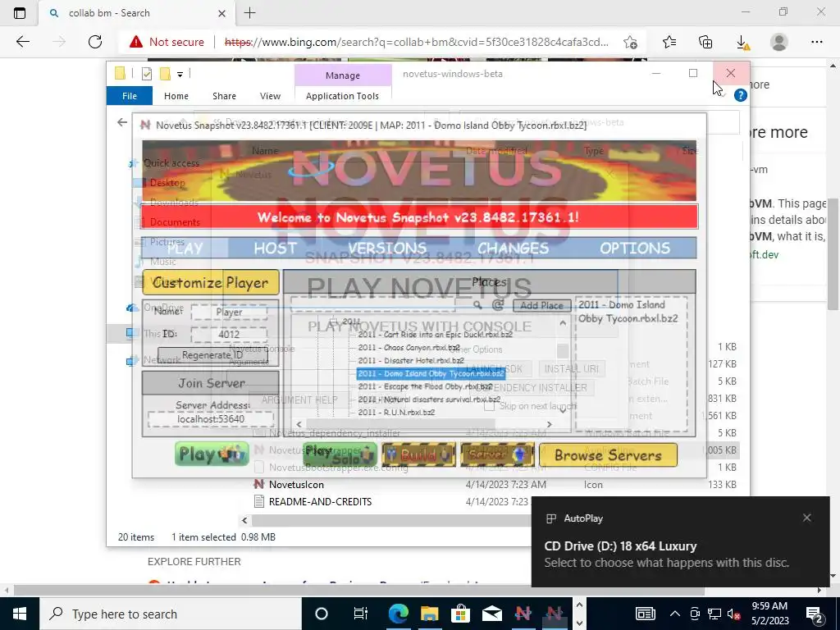Open the Share ribbon tab in Explorer

[x=224, y=96]
